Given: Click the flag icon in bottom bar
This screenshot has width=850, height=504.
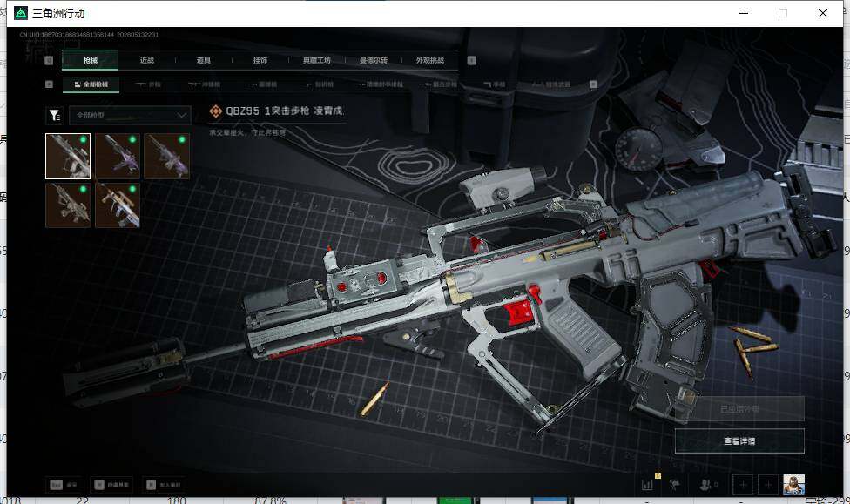Looking at the screenshot, I should (674, 485).
